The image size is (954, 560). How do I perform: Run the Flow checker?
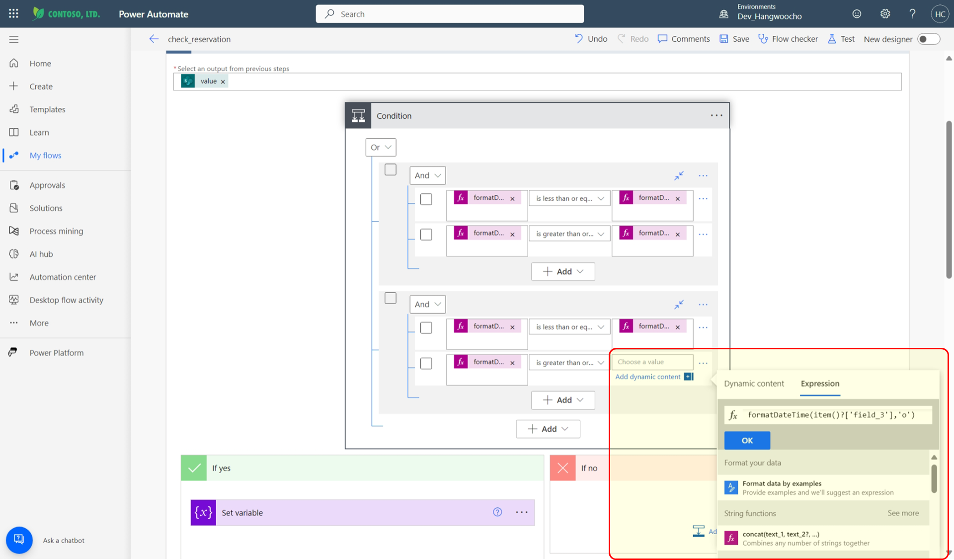pyautogui.click(x=788, y=39)
